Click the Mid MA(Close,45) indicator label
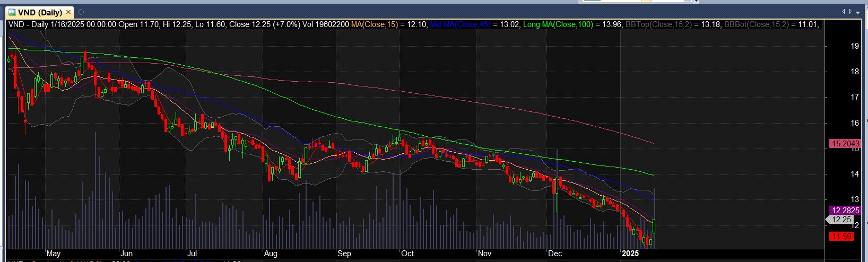 click(460, 24)
